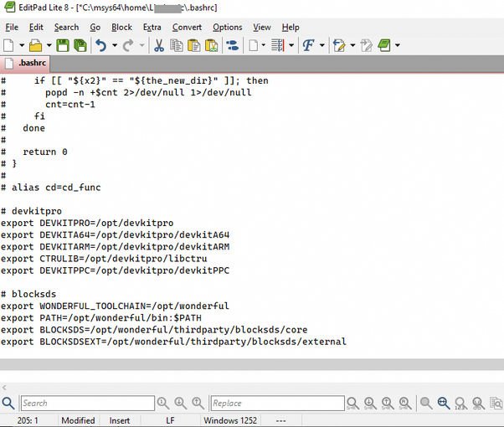
Task: Click the edit-pencil document icon
Action: pos(339,45)
